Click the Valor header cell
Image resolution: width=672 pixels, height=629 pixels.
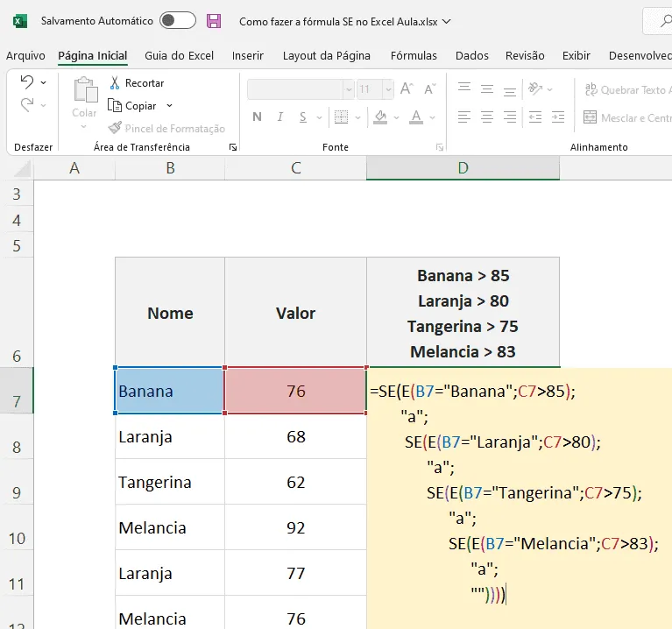pyautogui.click(x=296, y=313)
